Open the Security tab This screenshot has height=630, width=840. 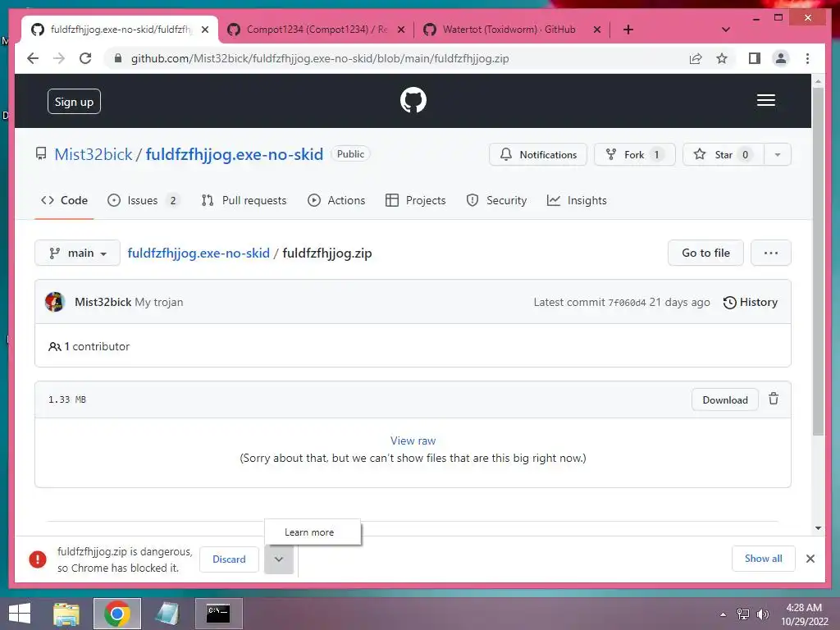pyautogui.click(x=496, y=200)
